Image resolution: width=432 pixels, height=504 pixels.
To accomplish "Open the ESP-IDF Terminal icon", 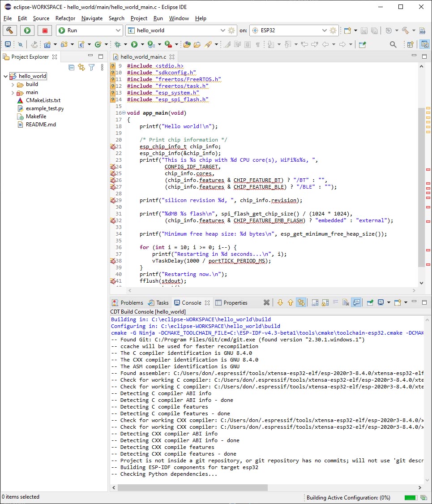I will tap(7, 44).
